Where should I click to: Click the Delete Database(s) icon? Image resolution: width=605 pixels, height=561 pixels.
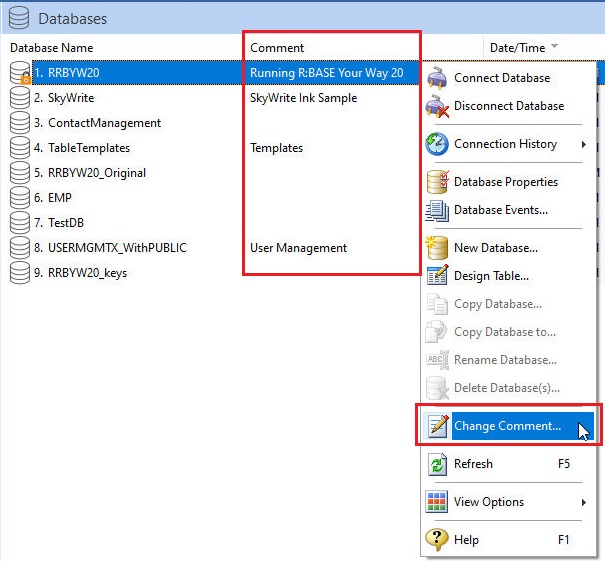[x=437, y=388]
